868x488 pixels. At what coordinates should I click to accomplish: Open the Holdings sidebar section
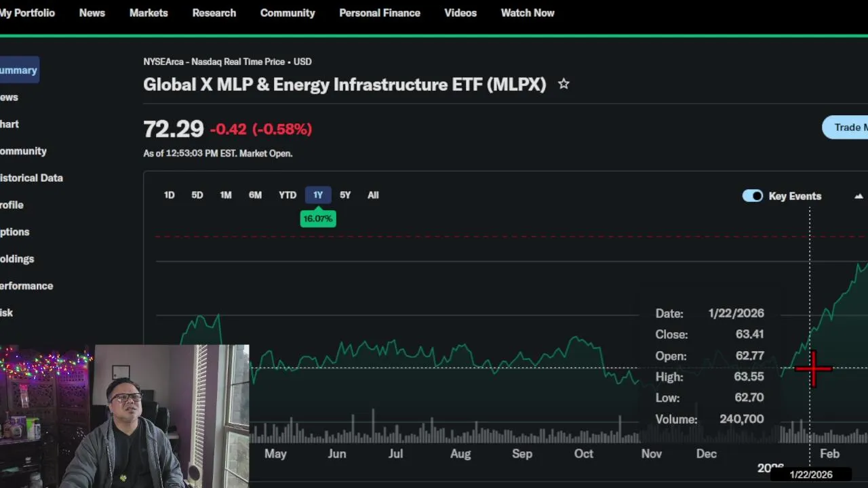pos(17,259)
